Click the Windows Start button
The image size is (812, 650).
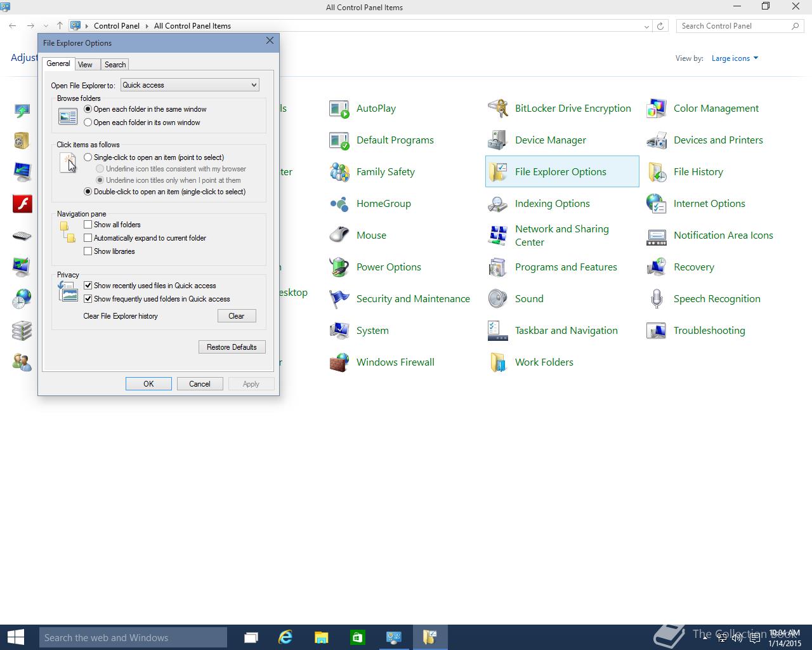15,637
